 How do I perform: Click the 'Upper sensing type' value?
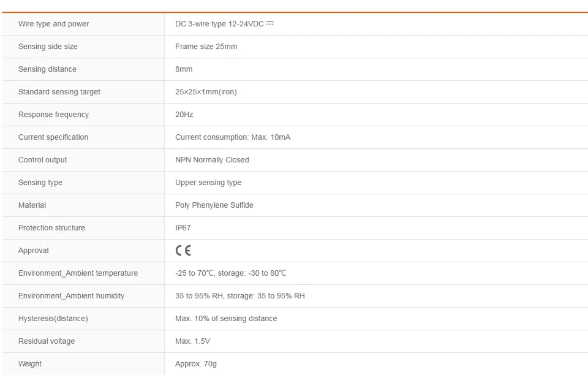click(x=208, y=183)
